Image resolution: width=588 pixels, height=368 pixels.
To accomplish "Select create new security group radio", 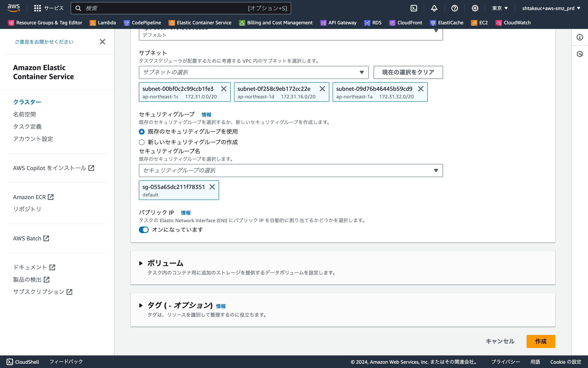I will [142, 142].
